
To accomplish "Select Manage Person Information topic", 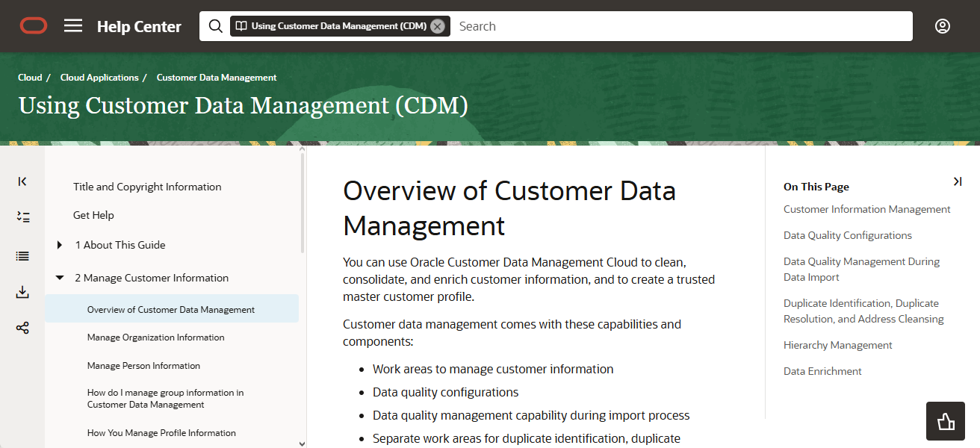I will (x=143, y=365).
